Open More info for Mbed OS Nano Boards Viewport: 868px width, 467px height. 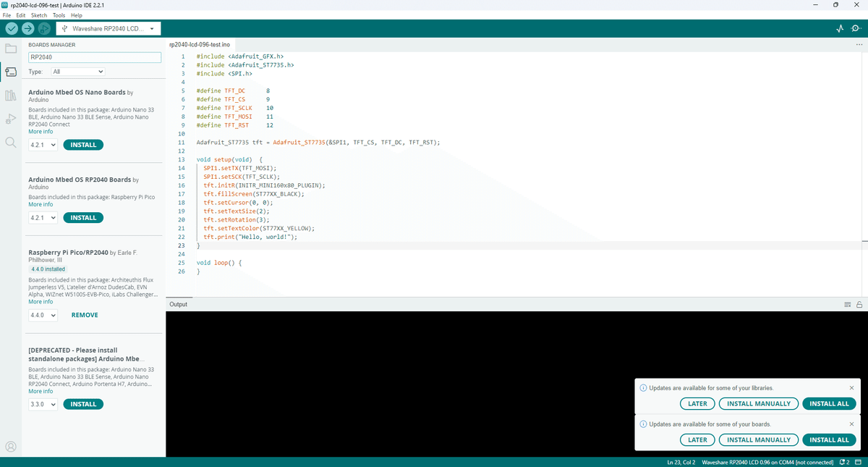pyautogui.click(x=41, y=132)
